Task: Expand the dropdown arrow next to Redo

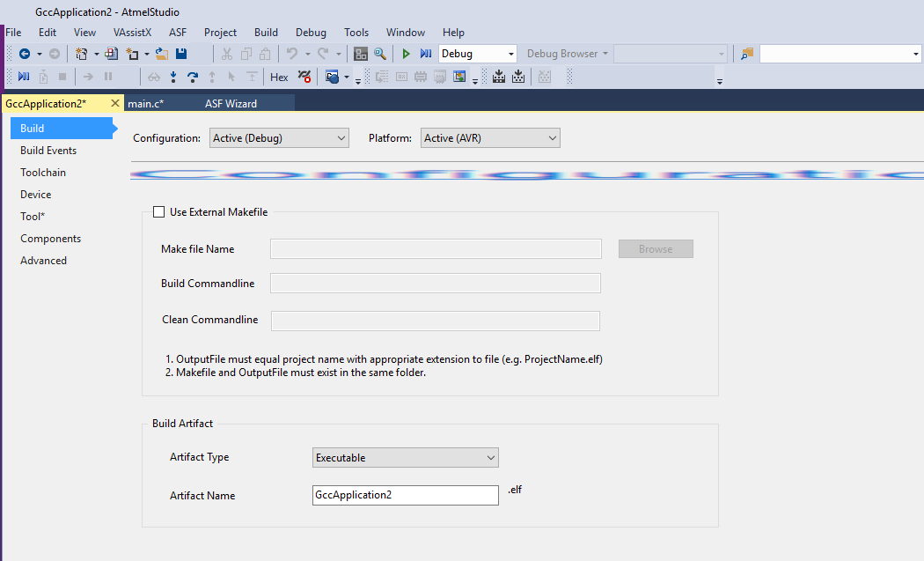Action: click(338, 55)
